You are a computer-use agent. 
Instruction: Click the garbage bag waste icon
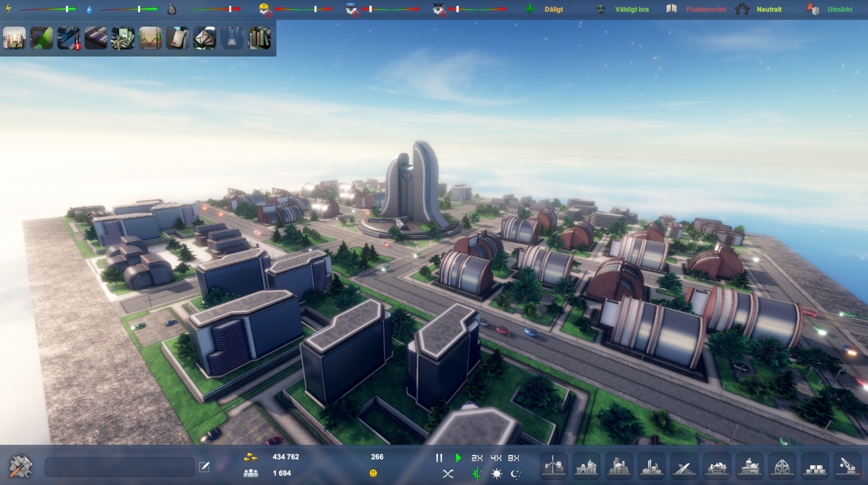coord(172,9)
